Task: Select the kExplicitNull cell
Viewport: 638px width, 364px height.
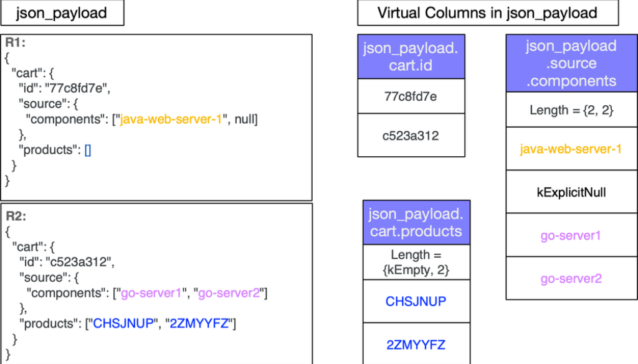Action: point(571,192)
